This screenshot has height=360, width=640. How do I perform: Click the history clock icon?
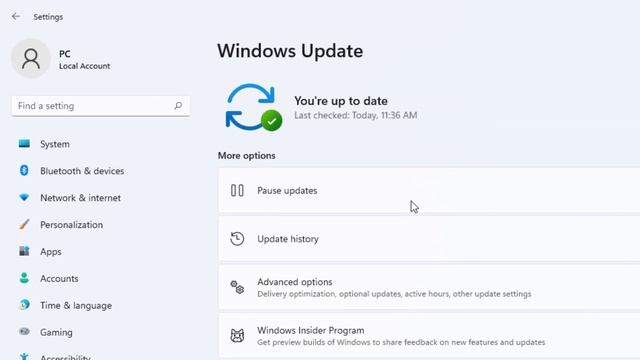(x=237, y=239)
